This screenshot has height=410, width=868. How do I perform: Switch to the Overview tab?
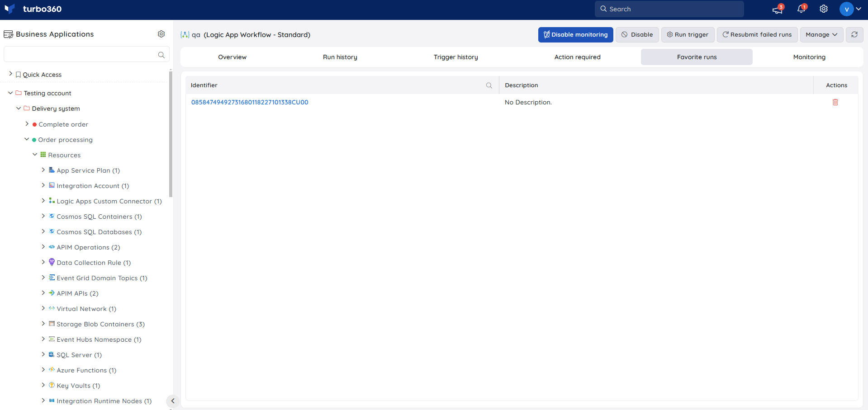click(x=232, y=57)
